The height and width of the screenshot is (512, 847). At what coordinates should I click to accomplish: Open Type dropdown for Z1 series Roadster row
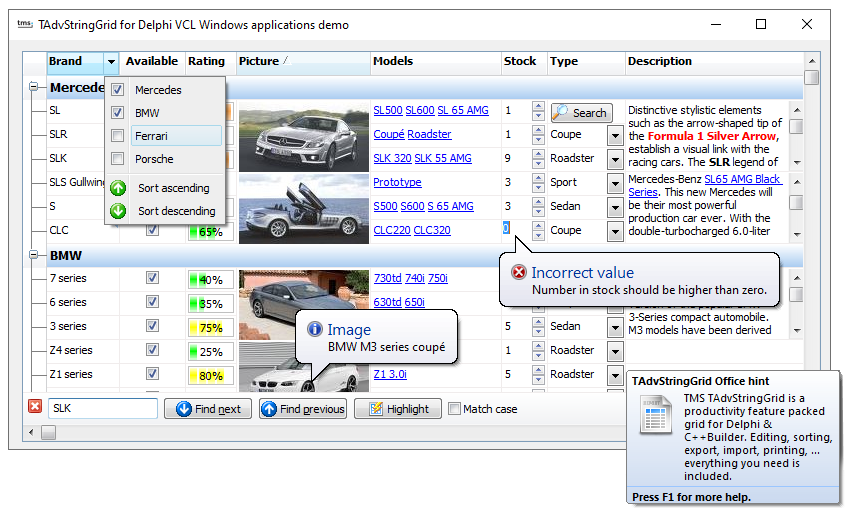pyautogui.click(x=615, y=375)
